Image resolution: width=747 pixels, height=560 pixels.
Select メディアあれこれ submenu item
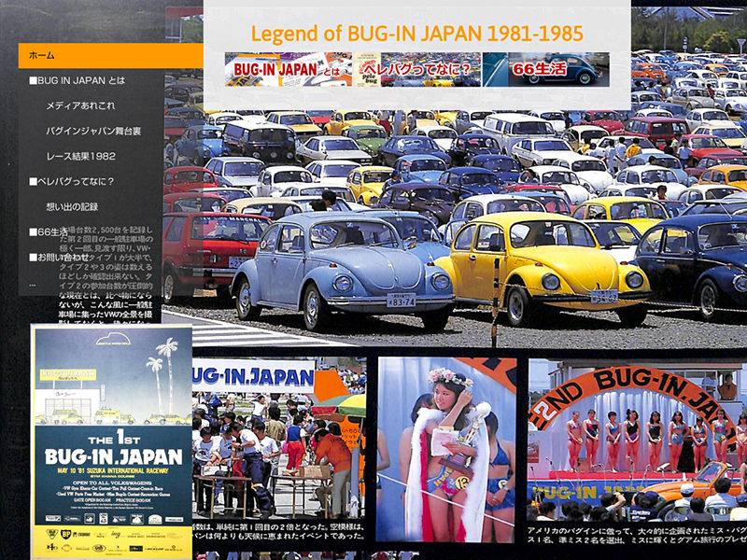80,105
